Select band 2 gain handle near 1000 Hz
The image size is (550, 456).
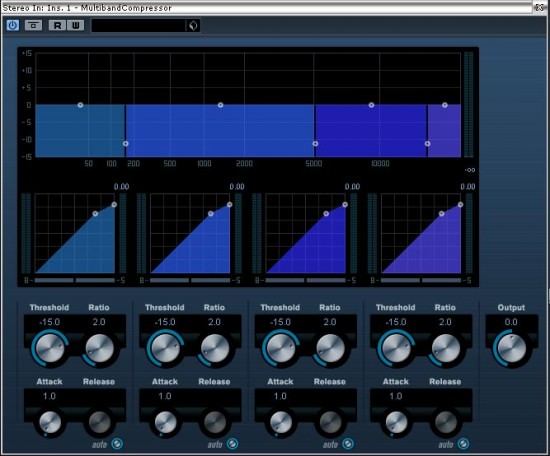[220, 105]
